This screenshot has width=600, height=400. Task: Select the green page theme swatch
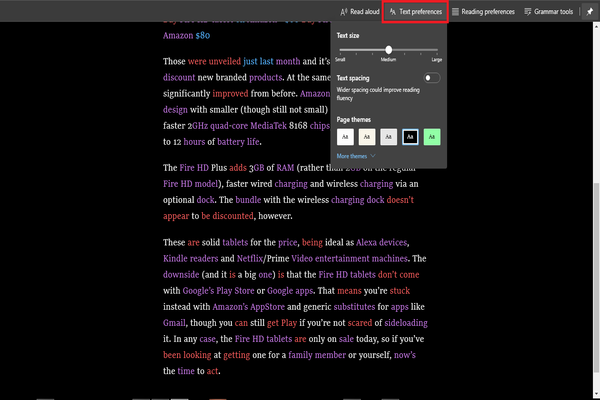tap(432, 137)
